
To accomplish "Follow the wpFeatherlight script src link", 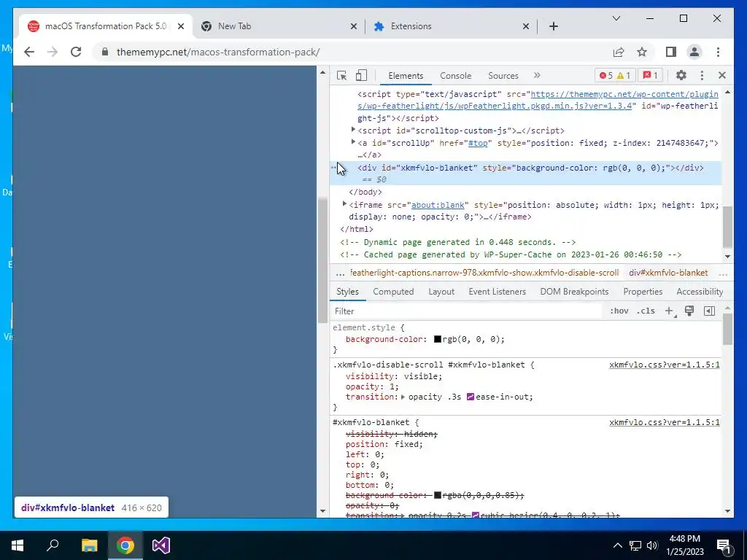I will (538, 100).
